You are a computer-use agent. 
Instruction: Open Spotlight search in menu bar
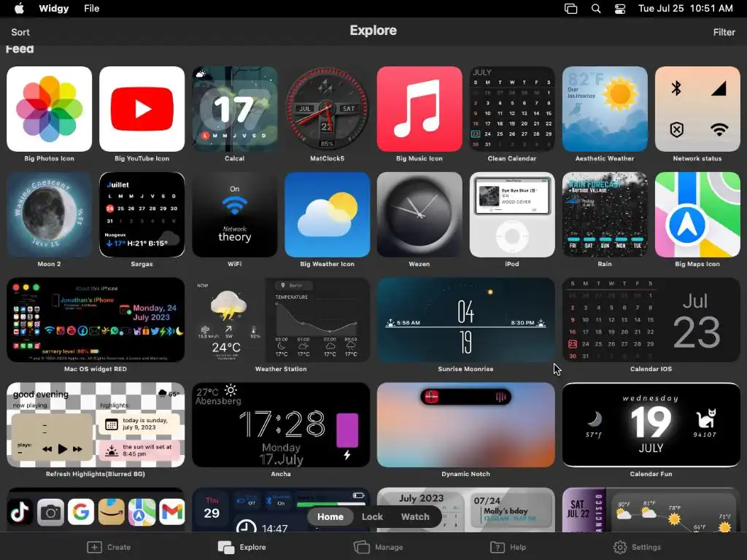596,9
